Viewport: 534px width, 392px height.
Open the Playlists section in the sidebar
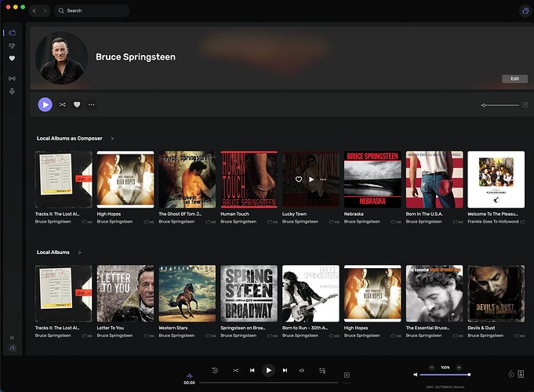12,45
